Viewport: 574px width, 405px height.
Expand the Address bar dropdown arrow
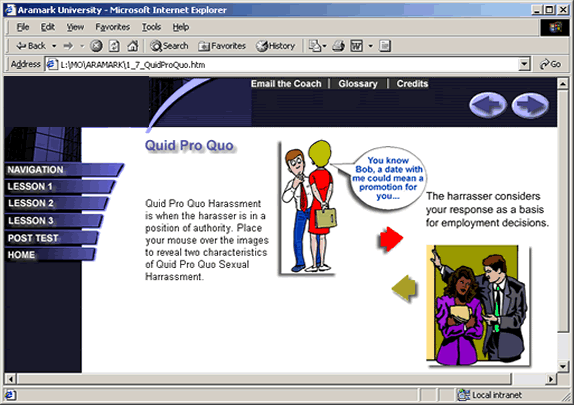pyautogui.click(x=525, y=64)
